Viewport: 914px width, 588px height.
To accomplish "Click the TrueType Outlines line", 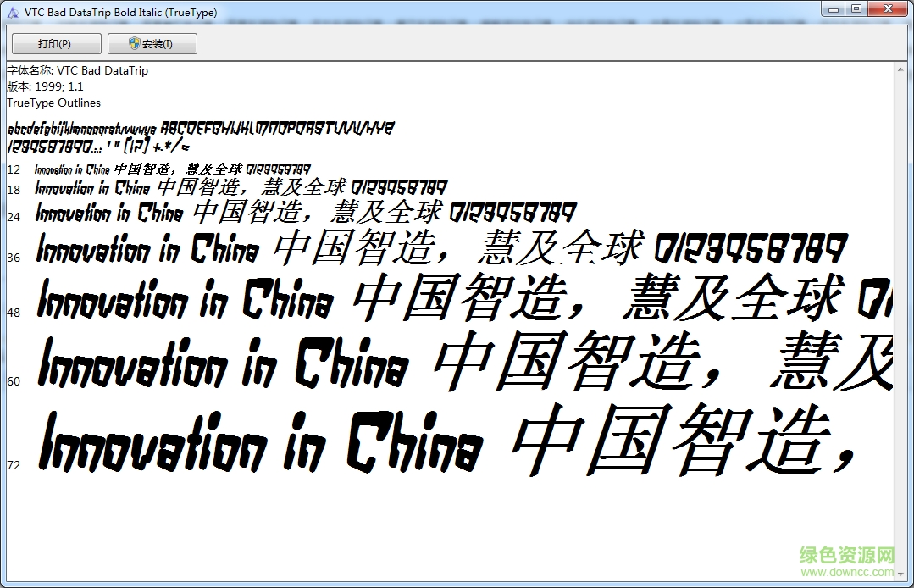I will click(53, 103).
